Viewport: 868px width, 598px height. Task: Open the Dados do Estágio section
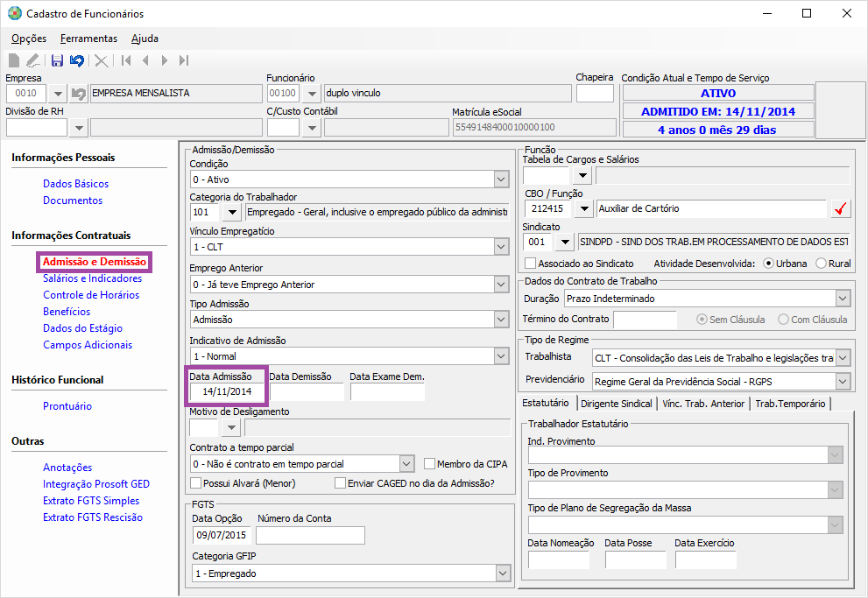click(82, 328)
